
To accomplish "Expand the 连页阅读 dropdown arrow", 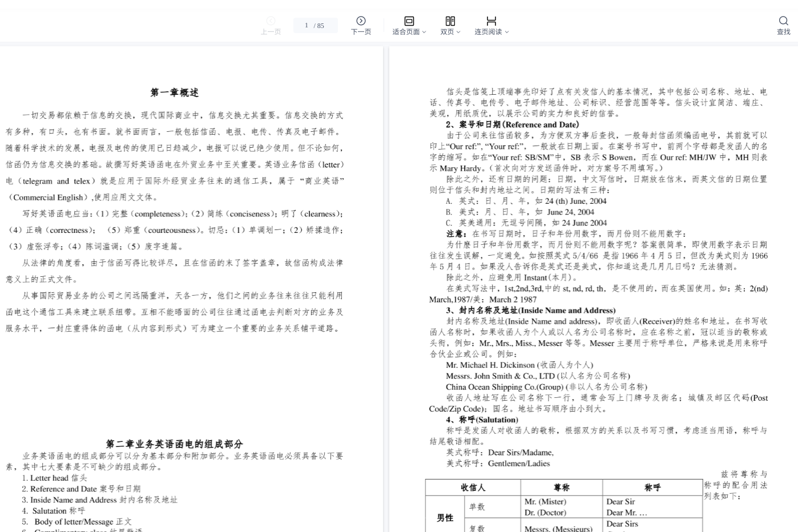I will (507, 33).
